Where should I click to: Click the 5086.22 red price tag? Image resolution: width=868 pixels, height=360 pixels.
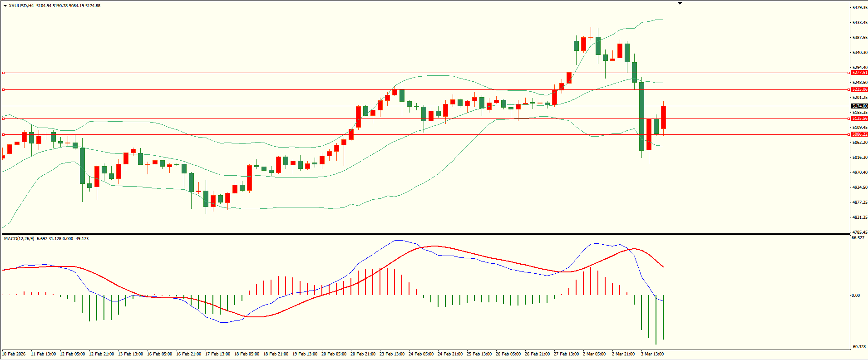click(x=859, y=134)
